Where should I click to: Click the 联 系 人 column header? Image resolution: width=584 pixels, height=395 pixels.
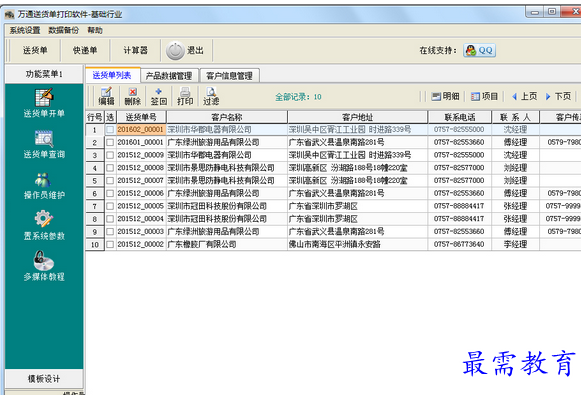515,117
